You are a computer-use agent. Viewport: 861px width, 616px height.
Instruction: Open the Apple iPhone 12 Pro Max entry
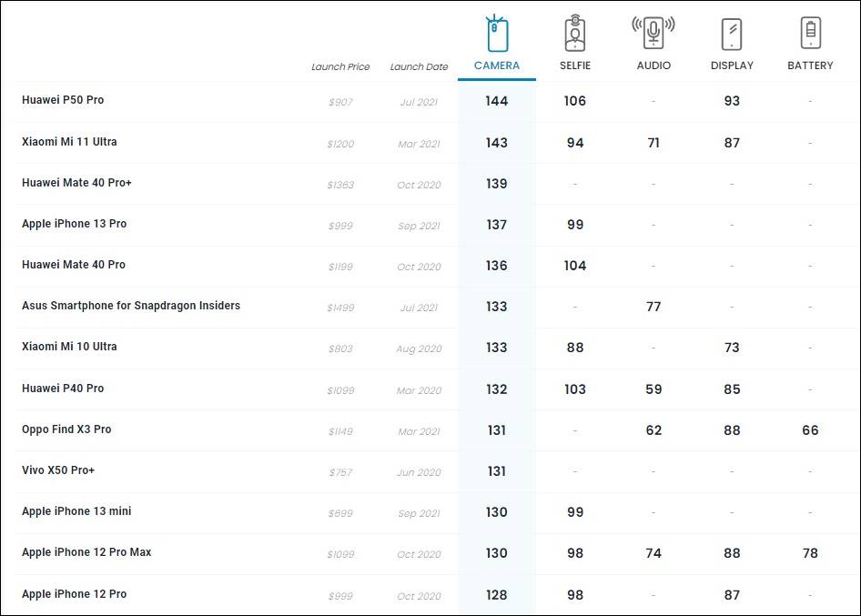tap(86, 552)
